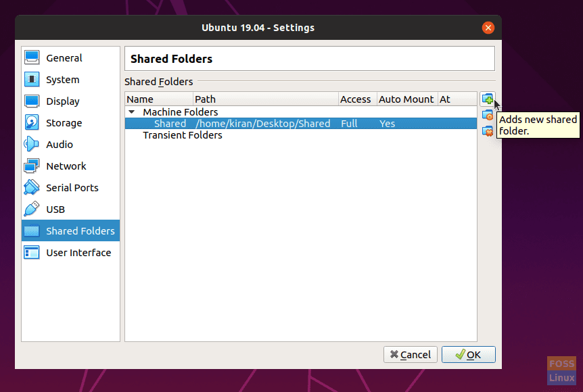Confirm settings with OK button
The height and width of the screenshot is (392, 583).
pos(469,354)
